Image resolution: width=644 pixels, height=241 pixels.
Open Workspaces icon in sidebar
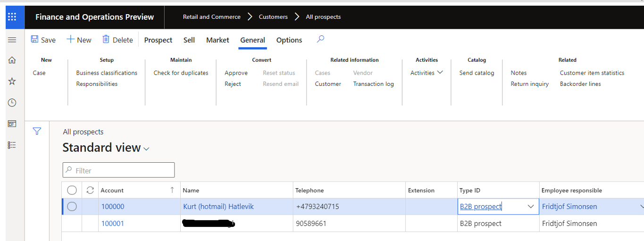click(12, 124)
